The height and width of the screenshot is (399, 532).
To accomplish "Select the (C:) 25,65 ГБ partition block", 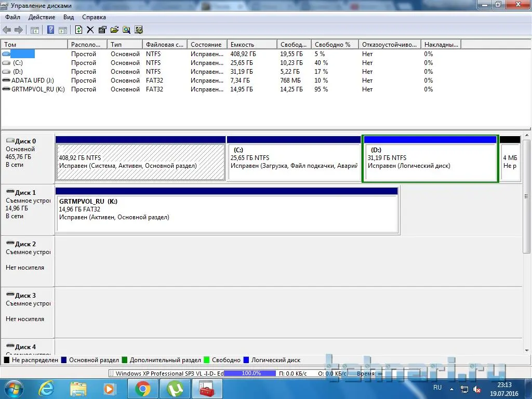I will 294,158.
